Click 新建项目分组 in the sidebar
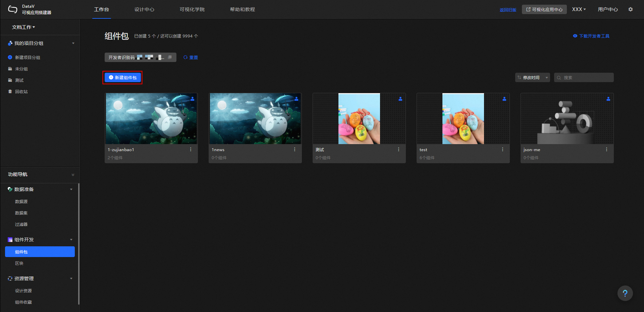Image resolution: width=644 pixels, height=312 pixels. (24, 57)
